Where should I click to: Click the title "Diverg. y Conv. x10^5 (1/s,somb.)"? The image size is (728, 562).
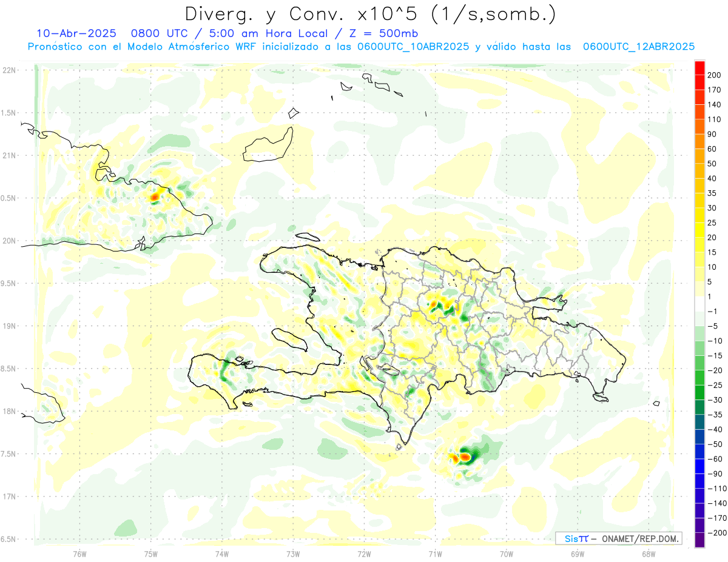click(x=370, y=13)
